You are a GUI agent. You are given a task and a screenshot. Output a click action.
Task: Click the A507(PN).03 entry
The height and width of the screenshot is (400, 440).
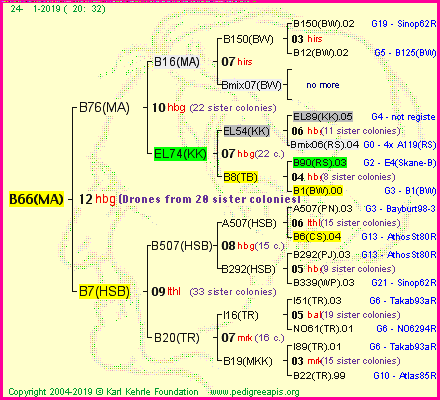point(322,209)
